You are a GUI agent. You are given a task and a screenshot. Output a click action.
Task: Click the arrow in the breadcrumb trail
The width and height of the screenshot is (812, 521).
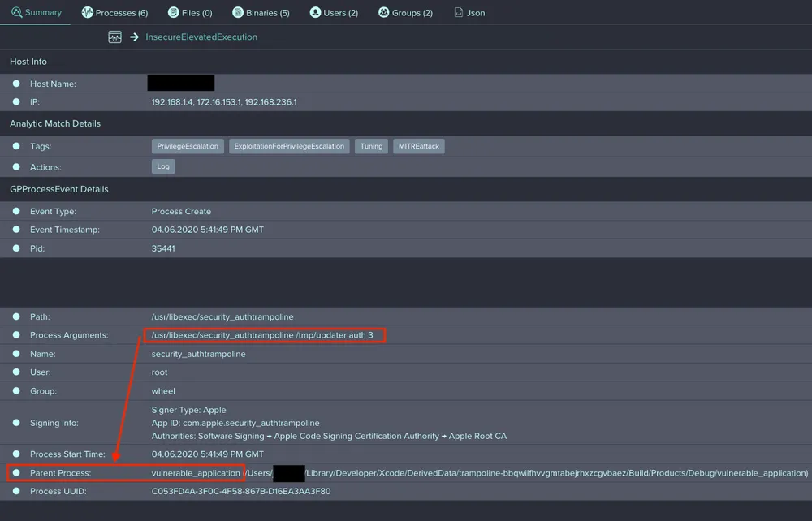click(132, 37)
